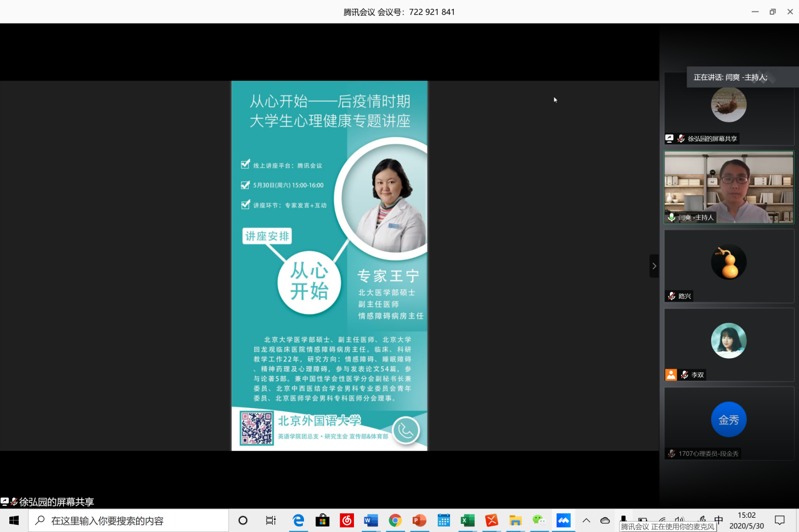Collapse the participant video panel chevron

tap(654, 266)
